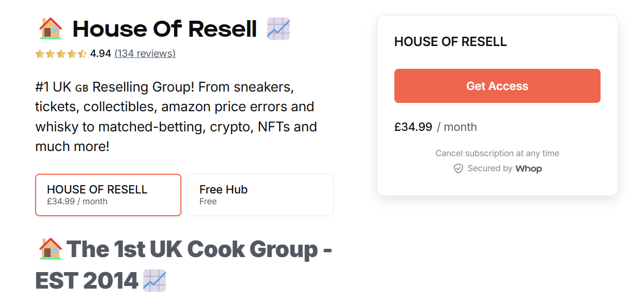
Task: Click the chart icon next to House Of Resell
Action: click(278, 29)
